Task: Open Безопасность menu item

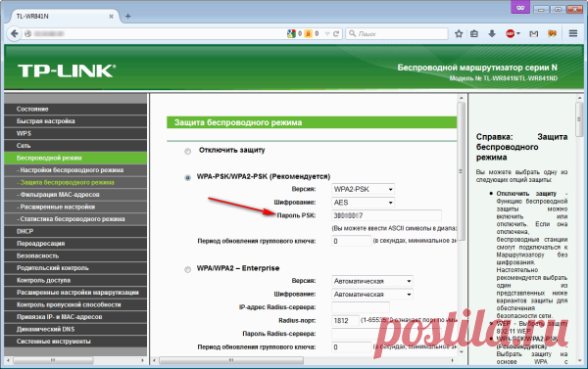Action: pos(75,255)
